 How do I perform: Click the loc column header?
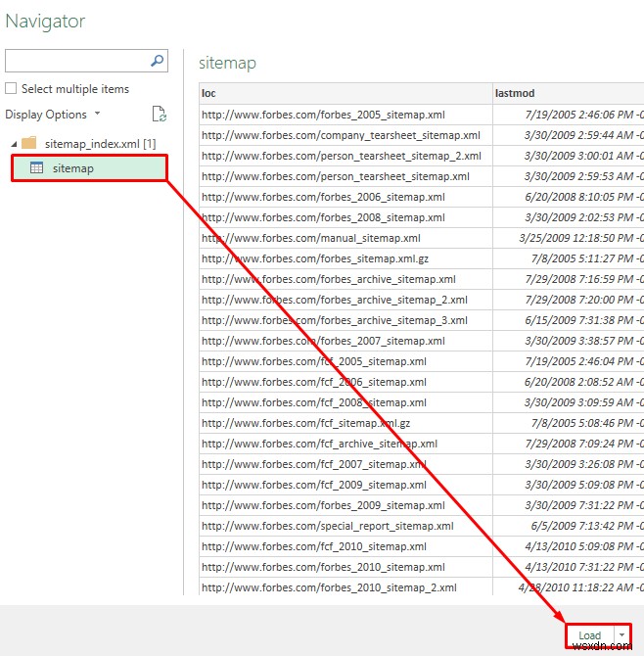(345, 93)
